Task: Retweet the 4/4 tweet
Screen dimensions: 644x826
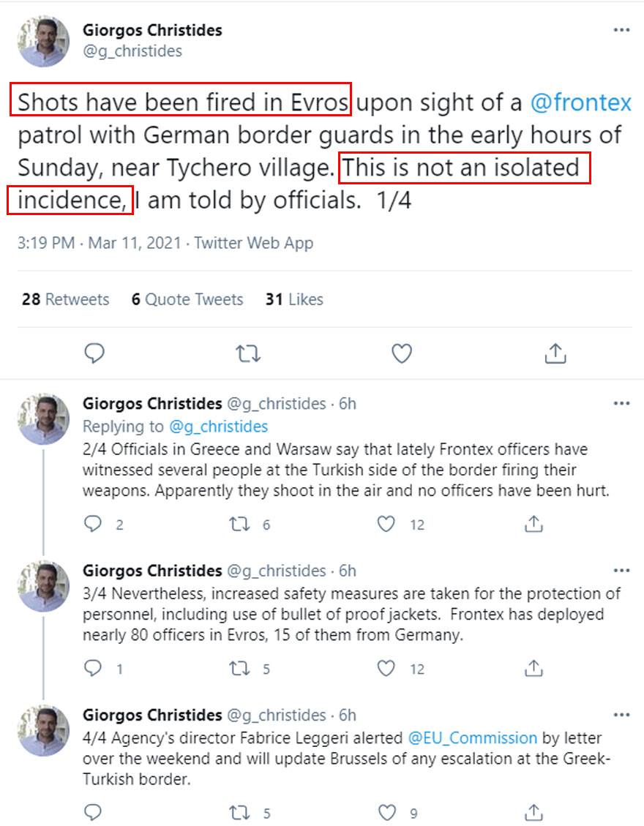Action: pos(240,812)
